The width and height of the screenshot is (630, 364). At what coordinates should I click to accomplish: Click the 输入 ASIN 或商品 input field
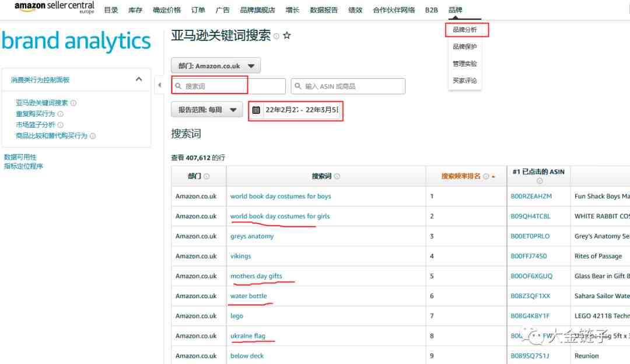pyautogui.click(x=348, y=86)
